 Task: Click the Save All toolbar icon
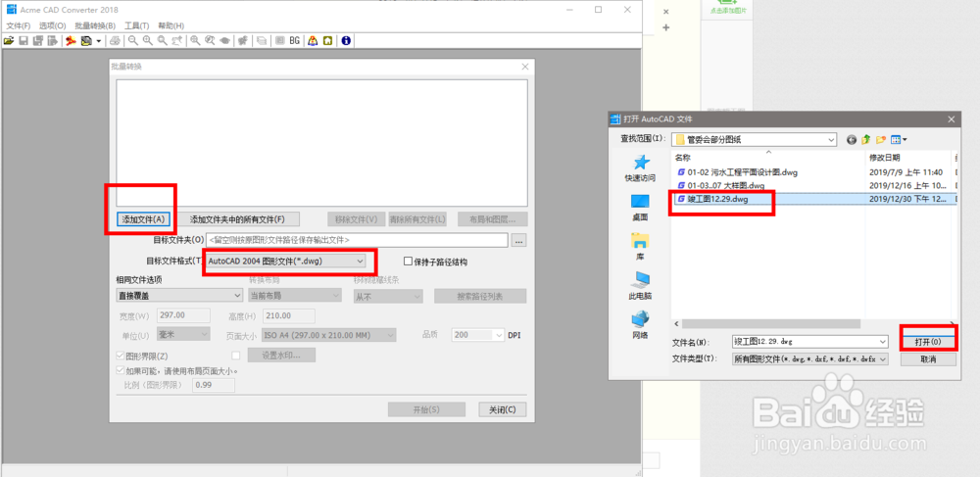37,40
